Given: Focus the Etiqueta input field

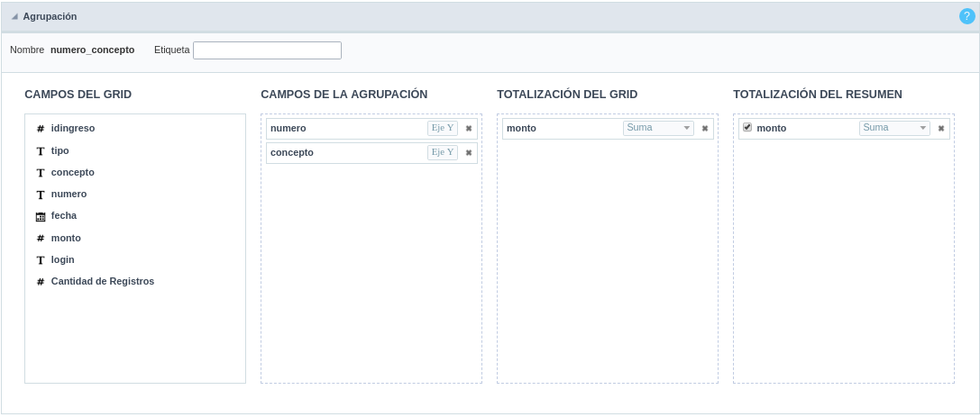Looking at the screenshot, I should [x=267, y=50].
